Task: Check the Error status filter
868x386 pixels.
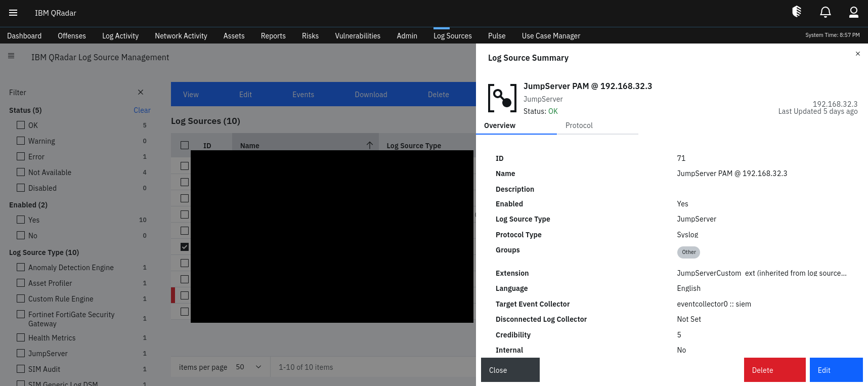Action: [x=21, y=156]
